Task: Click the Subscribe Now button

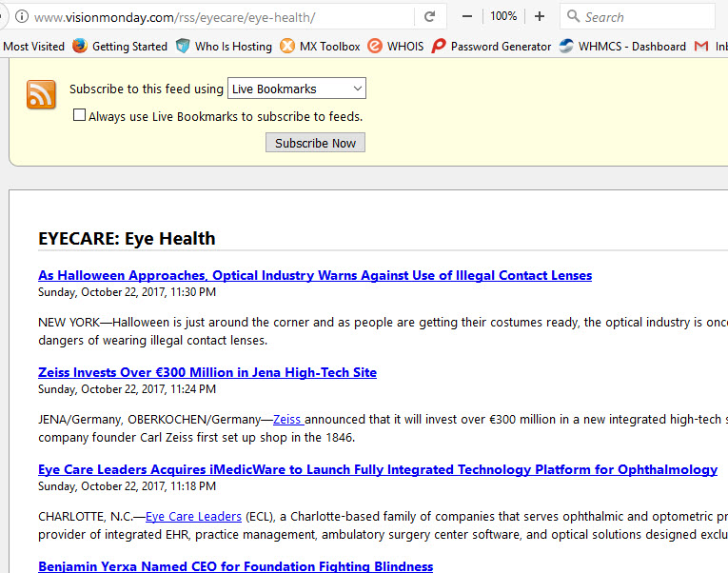Action: tap(315, 143)
